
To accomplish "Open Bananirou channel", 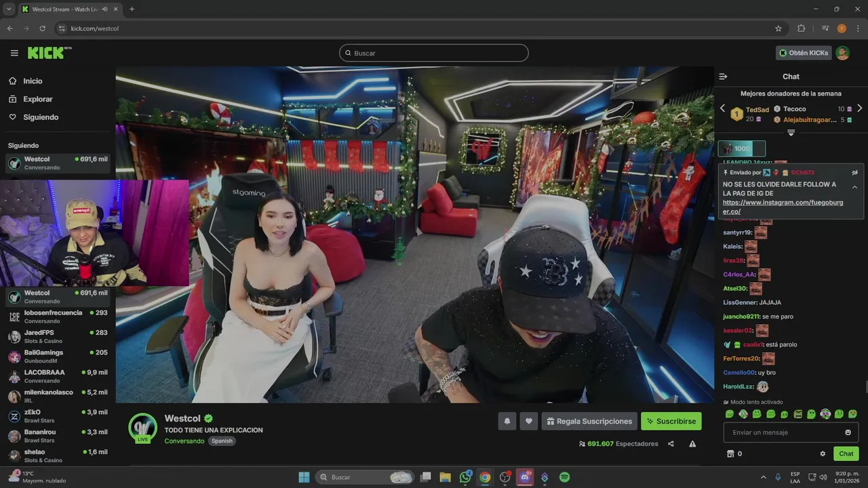I will (58, 435).
